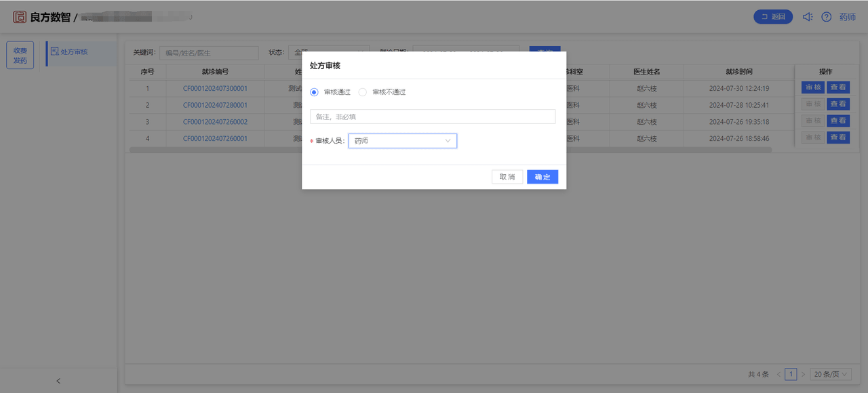Click the 共 4 条 total count
The width and height of the screenshot is (868, 393).
pyautogui.click(x=758, y=374)
